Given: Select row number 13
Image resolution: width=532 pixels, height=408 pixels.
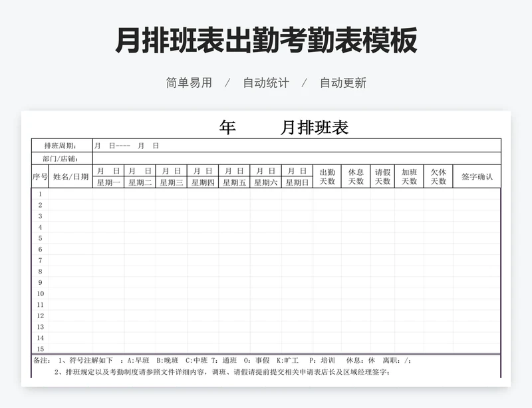Looking at the screenshot, I should coord(40,327).
